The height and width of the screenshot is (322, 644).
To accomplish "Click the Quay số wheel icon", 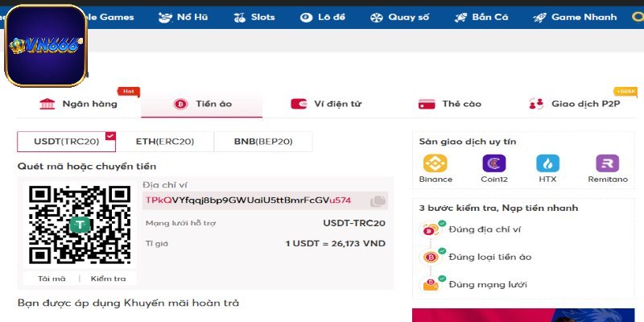I will (377, 17).
